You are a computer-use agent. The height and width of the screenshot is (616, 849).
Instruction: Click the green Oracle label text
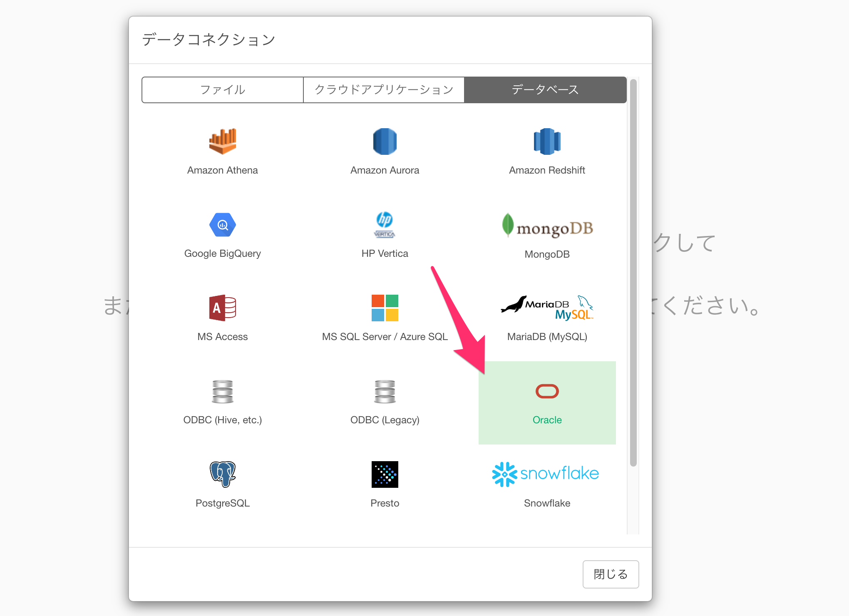[547, 420]
